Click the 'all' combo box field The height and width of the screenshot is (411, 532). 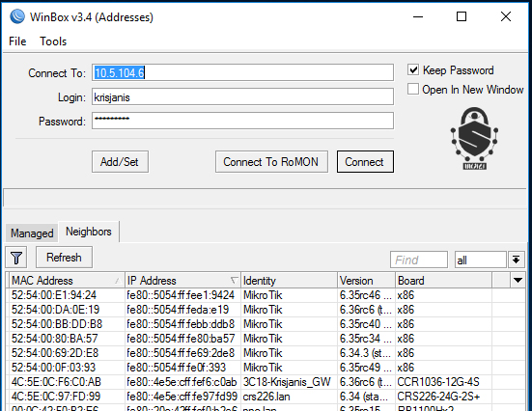coord(481,260)
